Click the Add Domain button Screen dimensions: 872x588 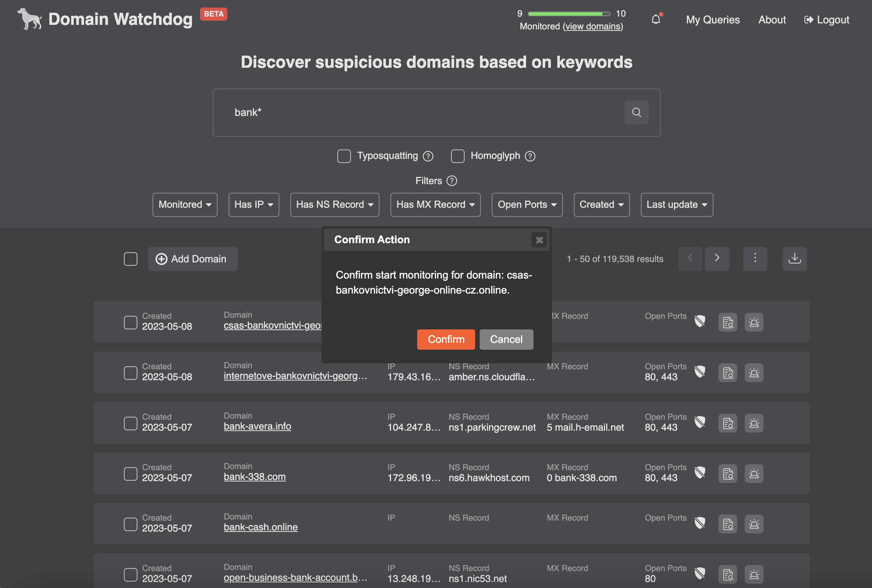(x=193, y=259)
